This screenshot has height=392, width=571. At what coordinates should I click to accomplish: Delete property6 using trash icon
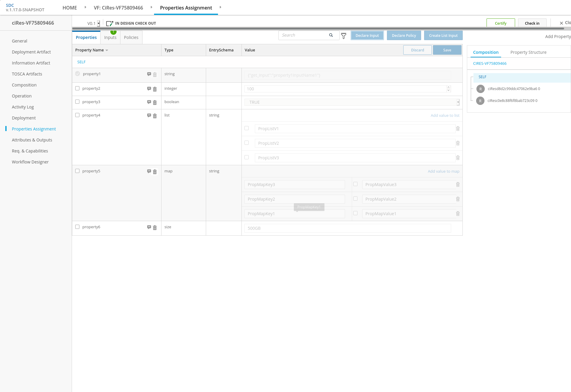click(x=155, y=228)
